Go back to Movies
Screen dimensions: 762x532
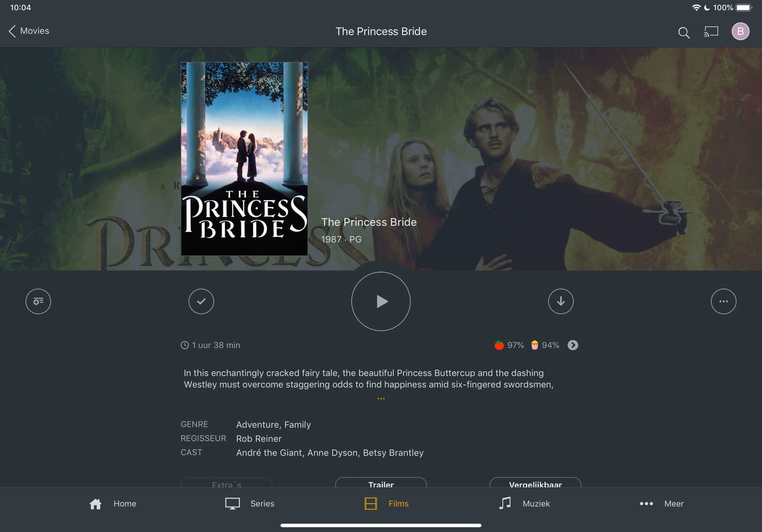point(29,31)
